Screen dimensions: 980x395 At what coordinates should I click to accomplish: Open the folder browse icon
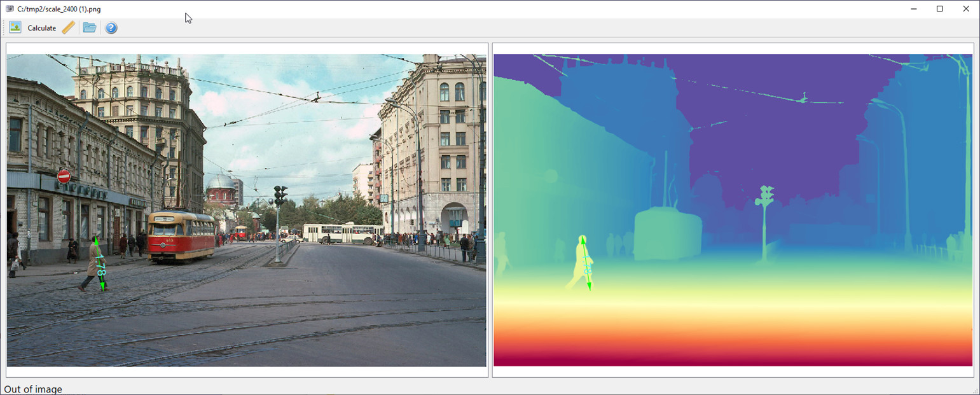click(x=90, y=27)
